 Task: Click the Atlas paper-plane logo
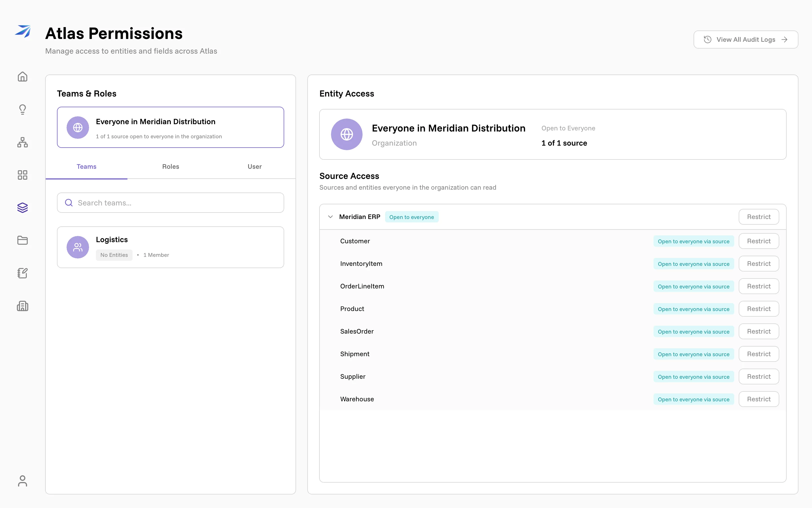pos(23,31)
